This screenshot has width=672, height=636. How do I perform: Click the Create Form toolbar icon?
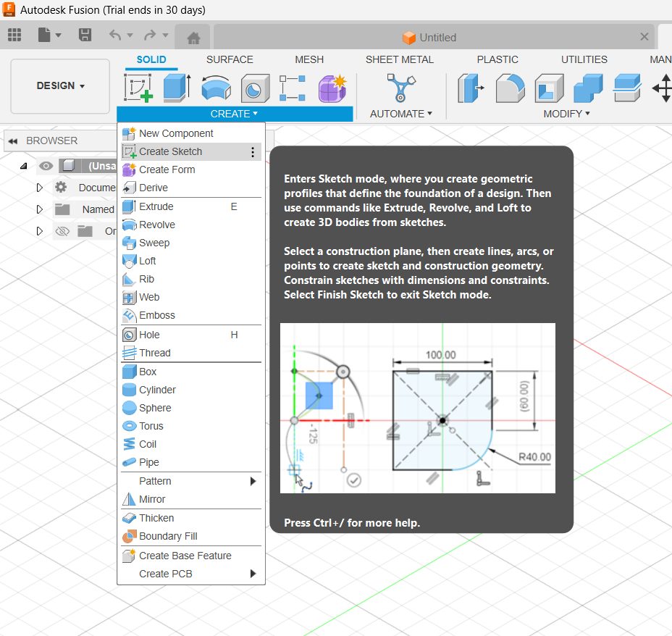coord(332,88)
